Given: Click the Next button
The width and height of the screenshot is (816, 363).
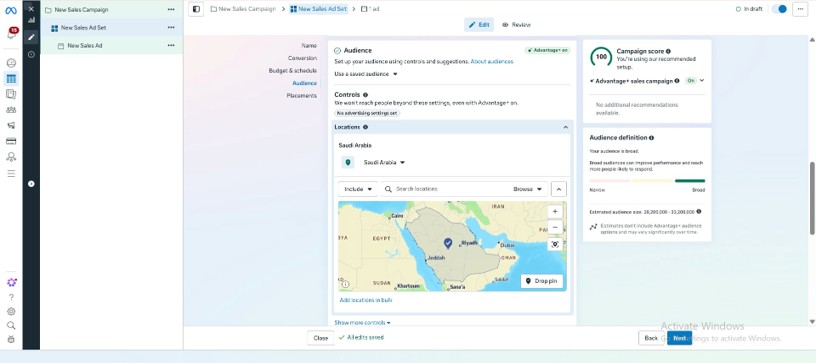Looking at the screenshot, I should [x=680, y=338].
